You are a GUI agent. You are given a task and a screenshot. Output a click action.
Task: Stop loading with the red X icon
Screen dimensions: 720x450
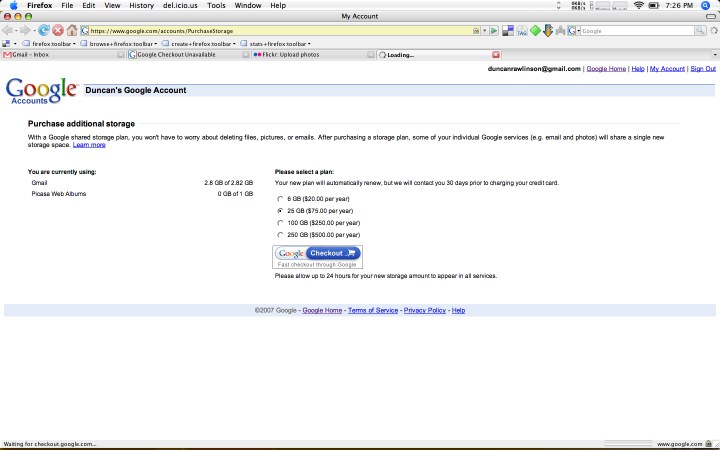click(58, 31)
